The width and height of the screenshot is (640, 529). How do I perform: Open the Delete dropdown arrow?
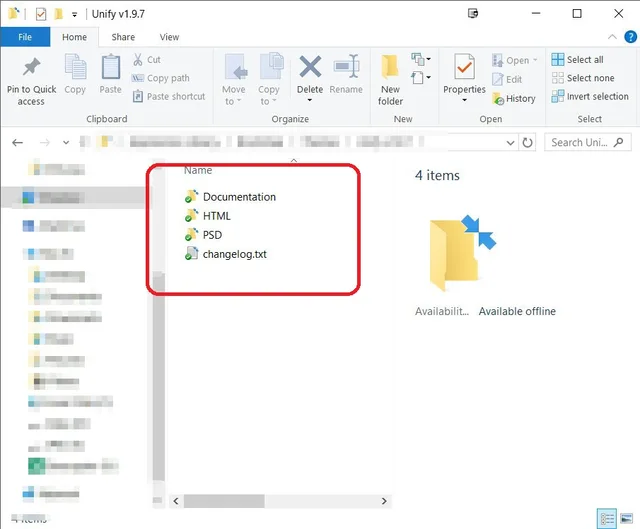tap(310, 100)
